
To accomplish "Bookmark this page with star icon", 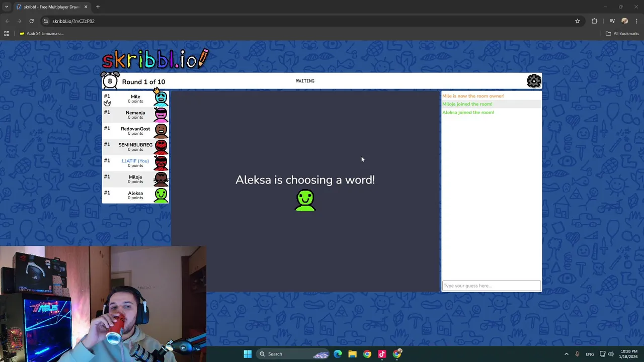I will click(x=578, y=21).
